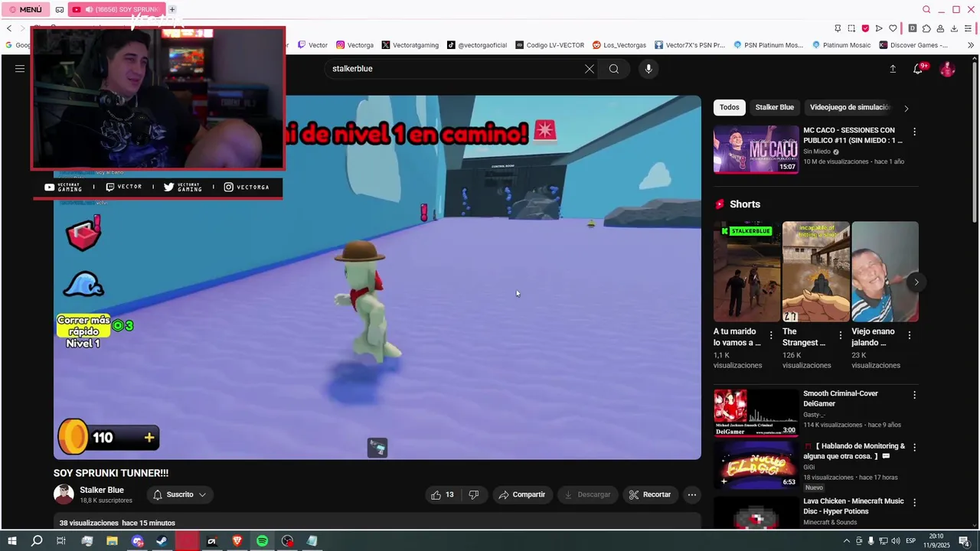
Task: Open options menu for MC CACO video
Action: [914, 132]
